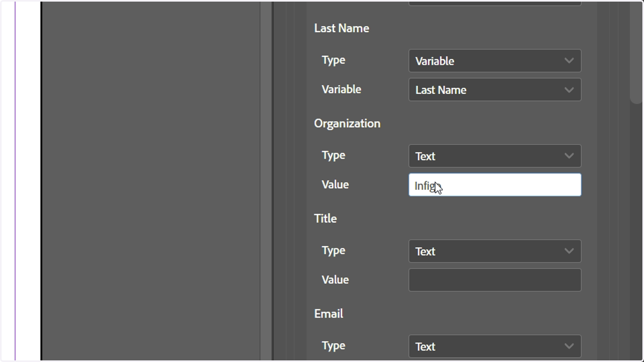
Task: Open the Last Name Variable dropdown
Action: (x=495, y=90)
